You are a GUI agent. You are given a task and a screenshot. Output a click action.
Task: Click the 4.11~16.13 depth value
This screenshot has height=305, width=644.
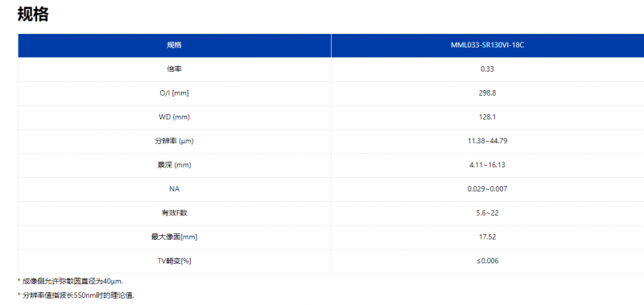click(x=487, y=165)
